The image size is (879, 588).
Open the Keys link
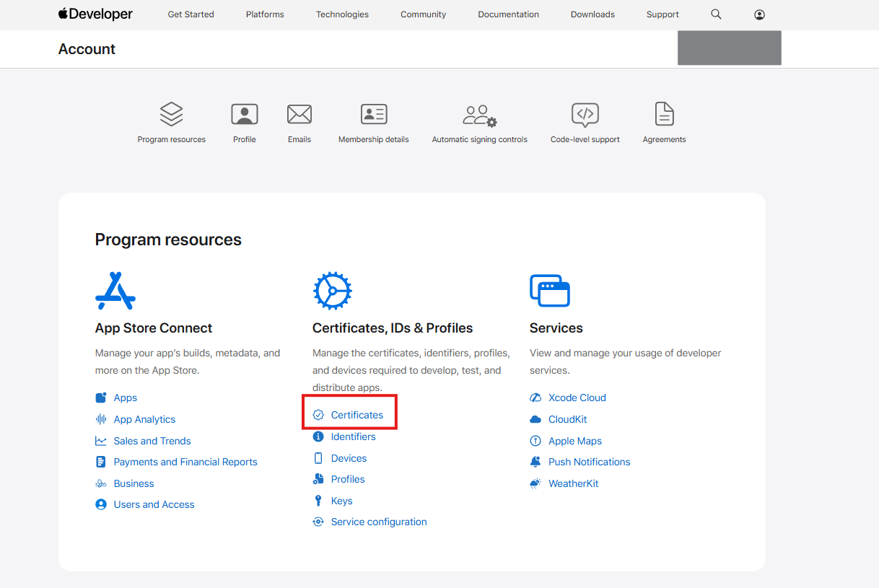click(342, 501)
